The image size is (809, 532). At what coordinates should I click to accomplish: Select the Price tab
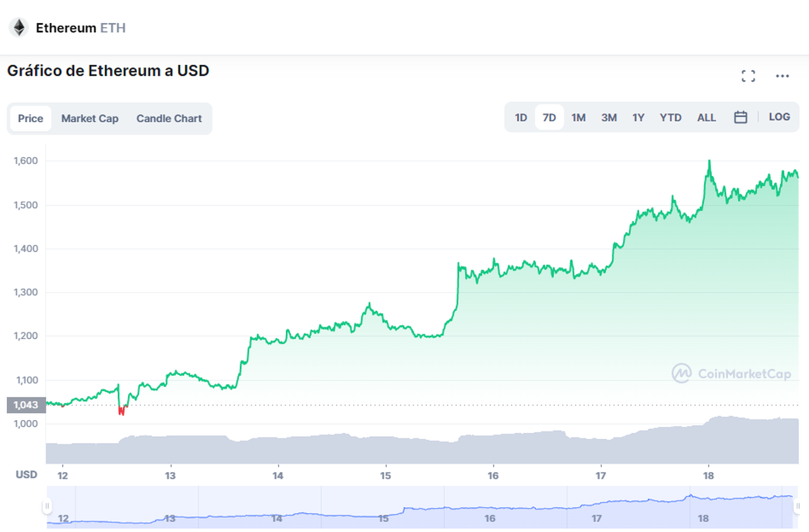point(30,118)
